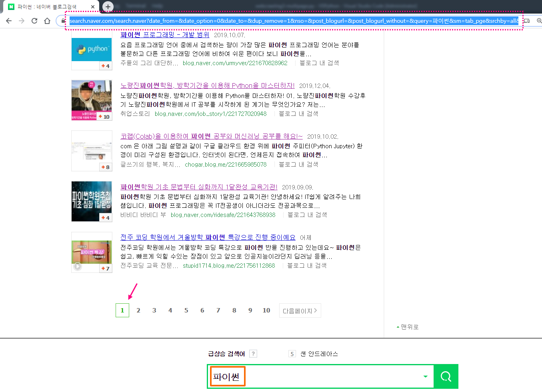Click 블로그 내 검색 for 취업스토리 blog
This screenshot has height=392, width=542.
click(x=298, y=114)
